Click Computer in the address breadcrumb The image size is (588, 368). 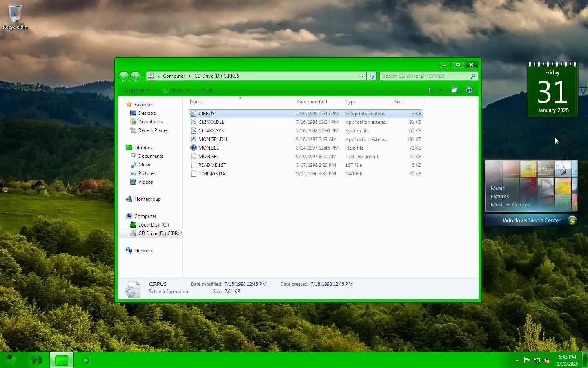pos(174,76)
